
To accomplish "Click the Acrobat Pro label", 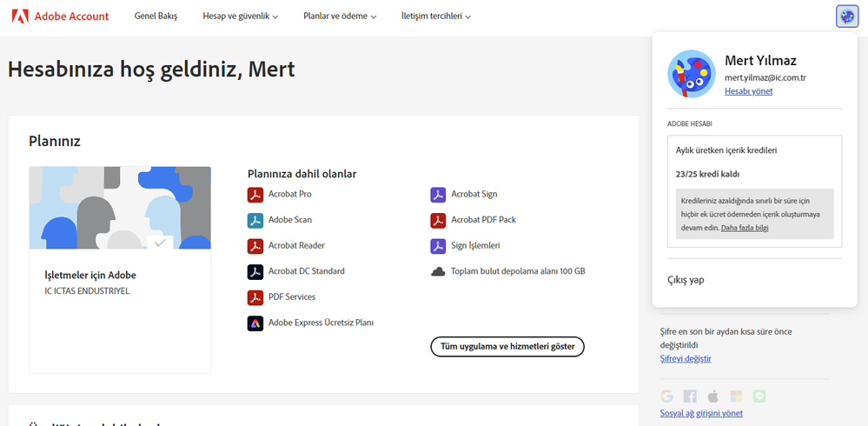I will 290,195.
